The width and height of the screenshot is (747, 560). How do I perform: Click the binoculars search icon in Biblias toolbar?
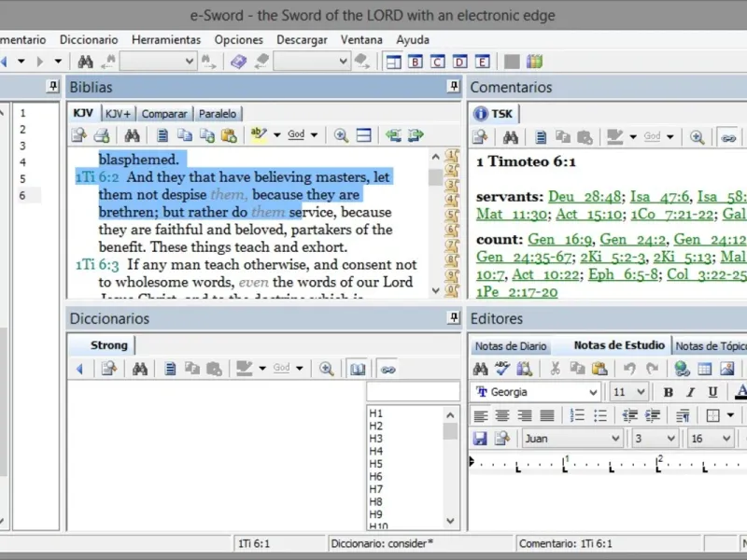point(132,135)
